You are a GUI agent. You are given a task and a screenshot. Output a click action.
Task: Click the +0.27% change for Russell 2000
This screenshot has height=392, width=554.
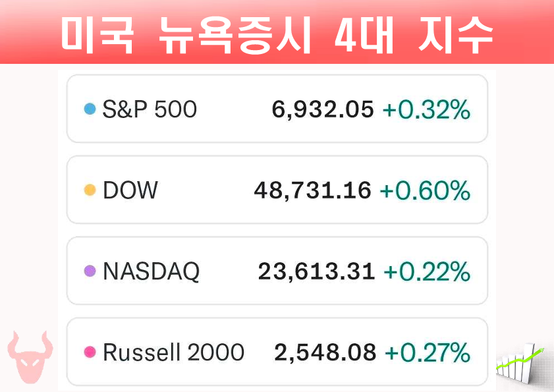coord(428,352)
